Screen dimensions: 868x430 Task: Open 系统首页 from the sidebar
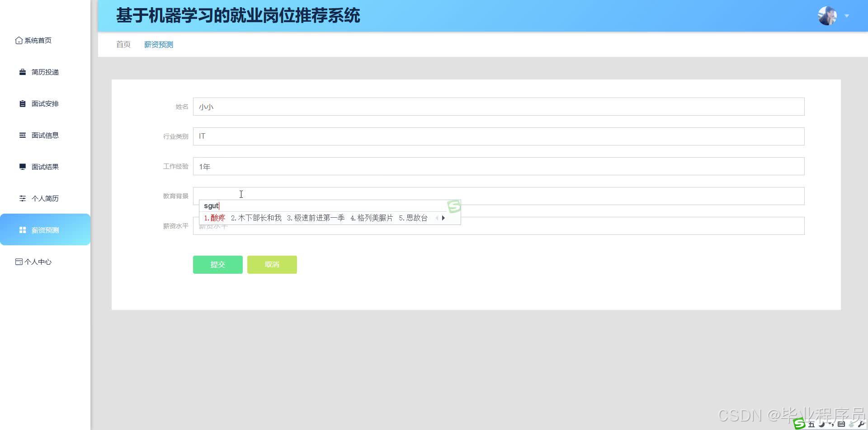pos(38,41)
